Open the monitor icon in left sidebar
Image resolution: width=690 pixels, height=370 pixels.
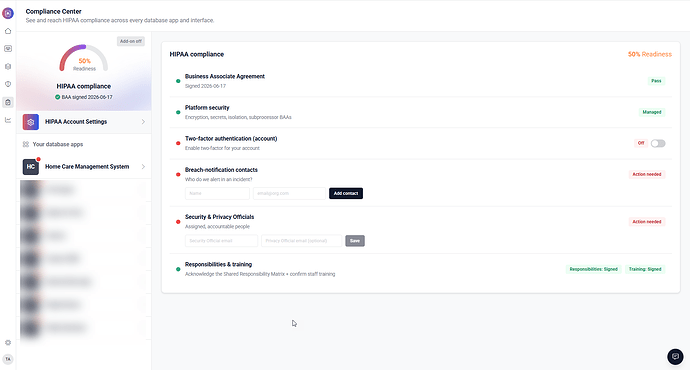(x=8, y=49)
